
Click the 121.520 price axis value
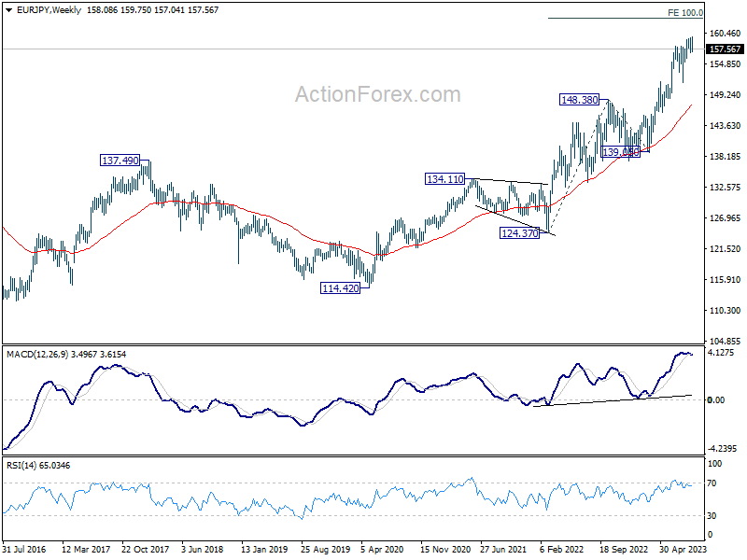(x=726, y=249)
